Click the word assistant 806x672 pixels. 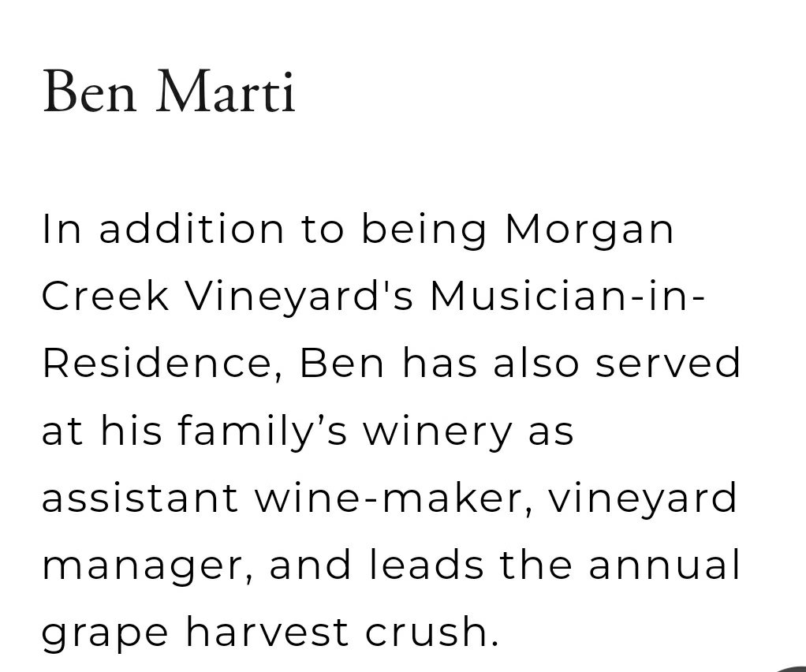click(x=140, y=498)
